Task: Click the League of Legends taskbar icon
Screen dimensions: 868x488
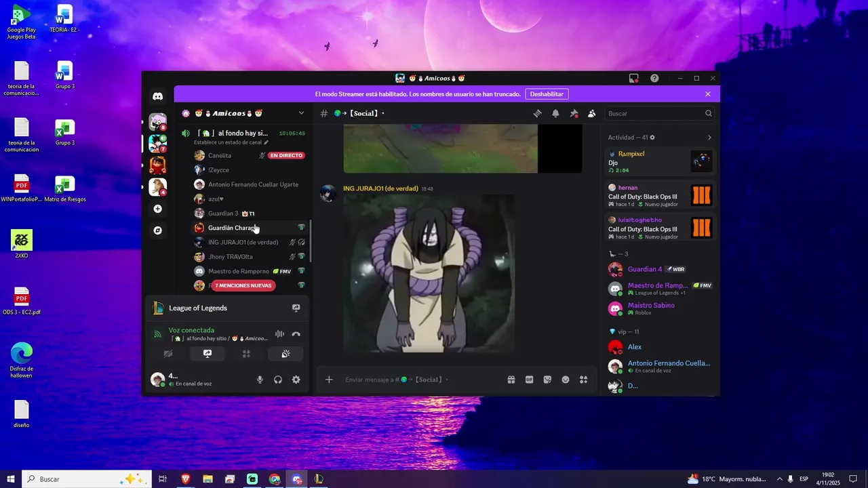Action: (319, 479)
